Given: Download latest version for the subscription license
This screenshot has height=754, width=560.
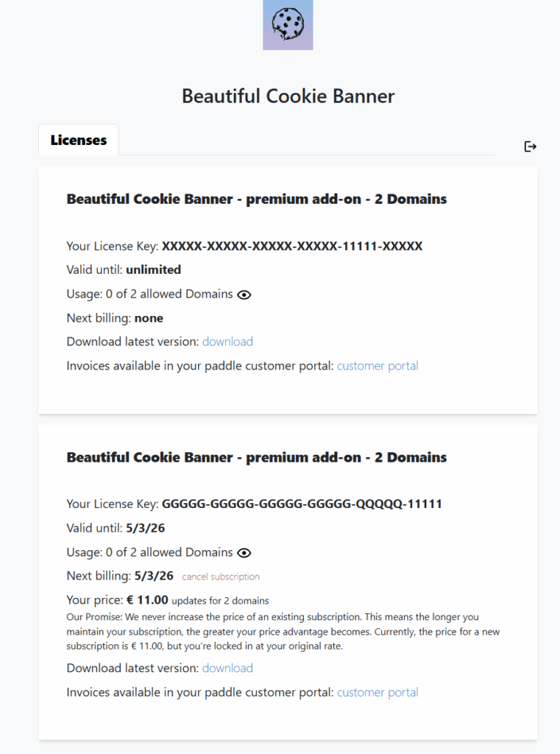Looking at the screenshot, I should click(x=227, y=668).
